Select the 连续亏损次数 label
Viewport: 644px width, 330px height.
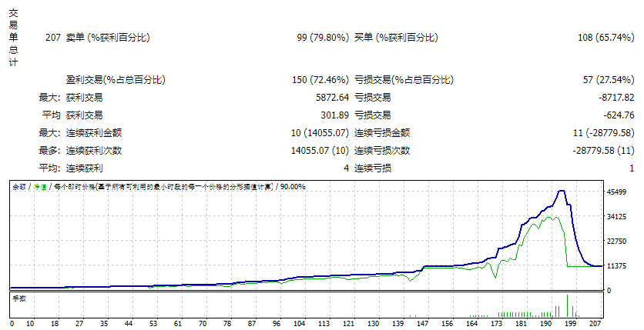[382, 151]
